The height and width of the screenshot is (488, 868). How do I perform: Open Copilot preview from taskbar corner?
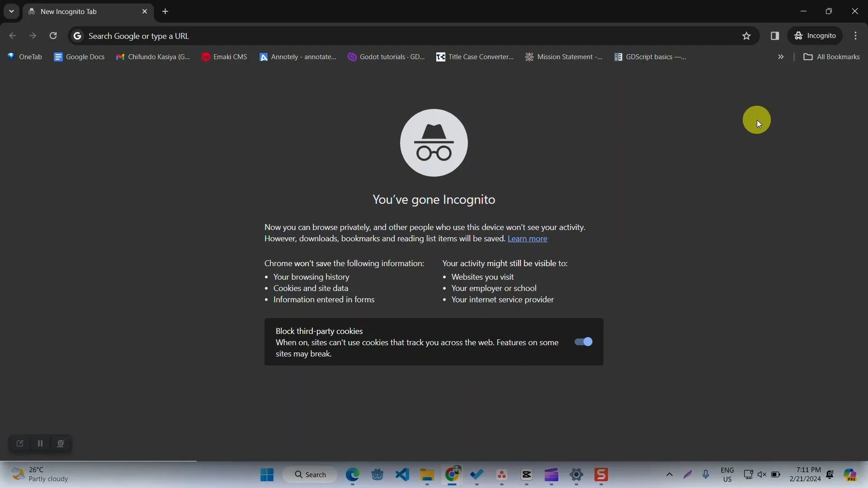pyautogui.click(x=850, y=475)
